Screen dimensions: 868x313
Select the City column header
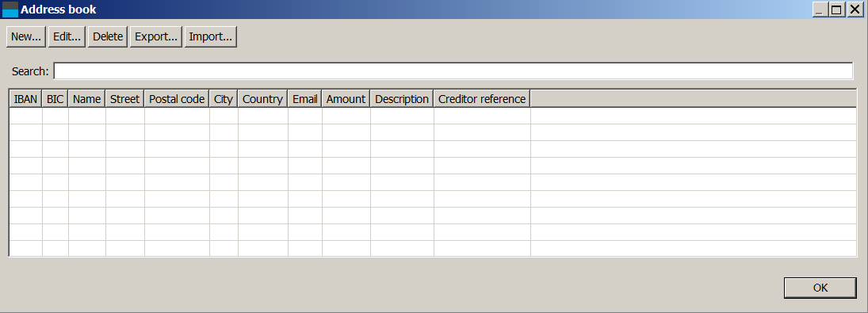(x=224, y=99)
